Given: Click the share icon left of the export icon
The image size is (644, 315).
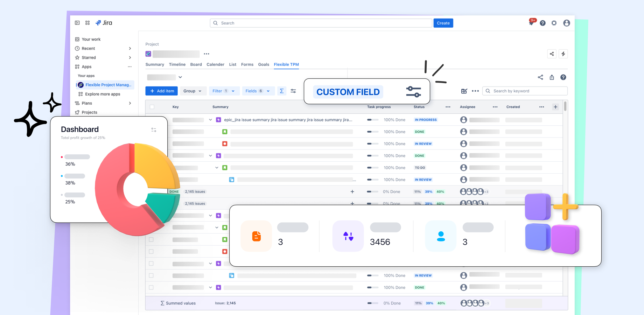Looking at the screenshot, I should [x=540, y=77].
